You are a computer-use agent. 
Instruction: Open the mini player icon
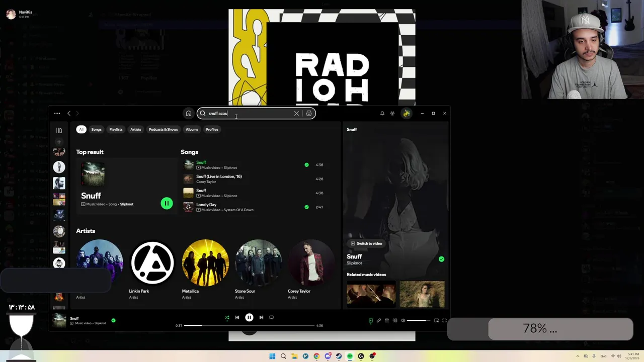click(x=436, y=320)
